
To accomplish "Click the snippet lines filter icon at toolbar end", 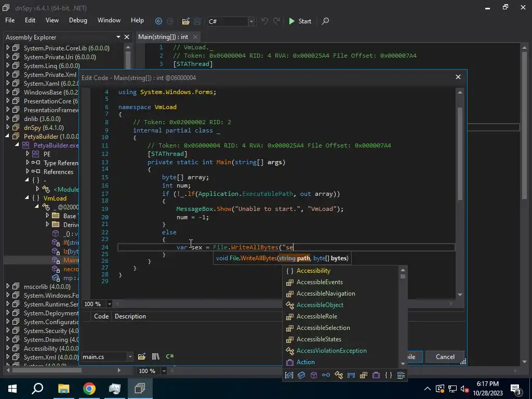I will click(401, 375).
